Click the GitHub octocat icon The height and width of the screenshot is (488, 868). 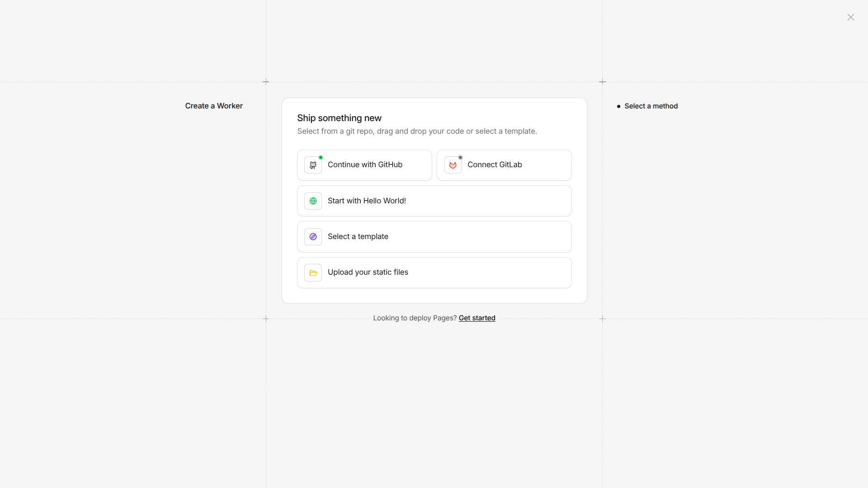point(313,165)
